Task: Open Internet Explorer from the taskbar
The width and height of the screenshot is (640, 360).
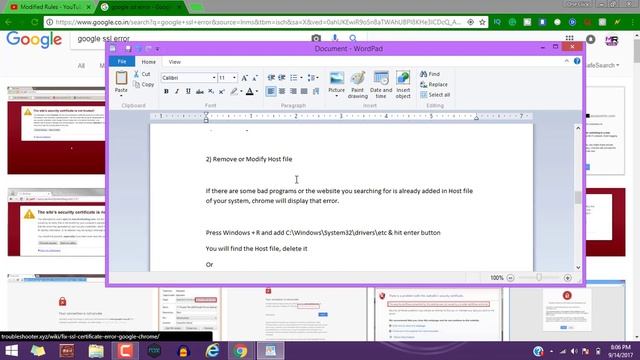Action: click(212, 351)
